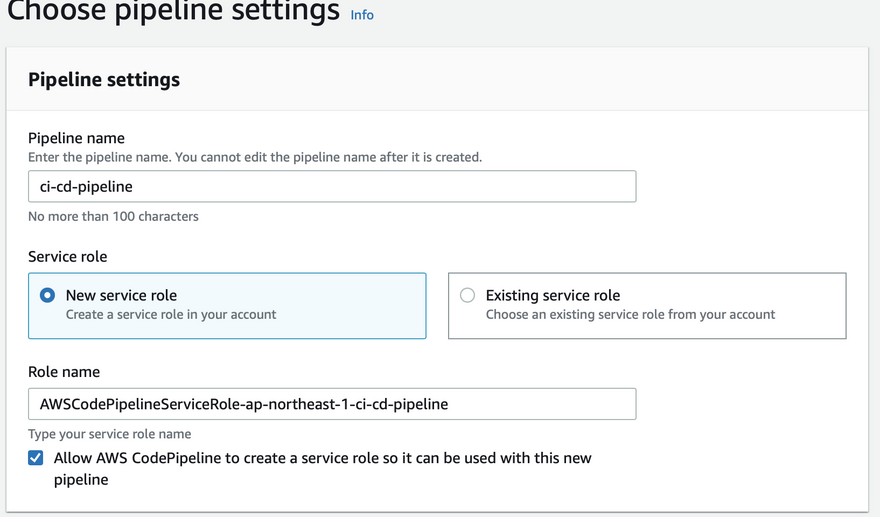Image resolution: width=880 pixels, height=517 pixels.
Task: Click the 'Existing service role' option title
Action: (x=552, y=295)
